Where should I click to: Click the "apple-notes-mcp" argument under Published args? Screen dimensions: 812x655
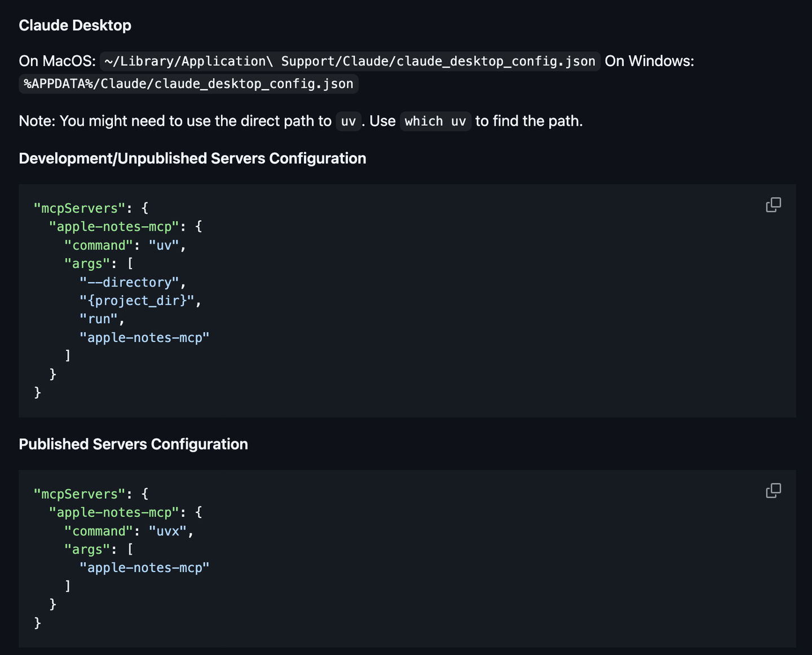pyautogui.click(x=144, y=568)
